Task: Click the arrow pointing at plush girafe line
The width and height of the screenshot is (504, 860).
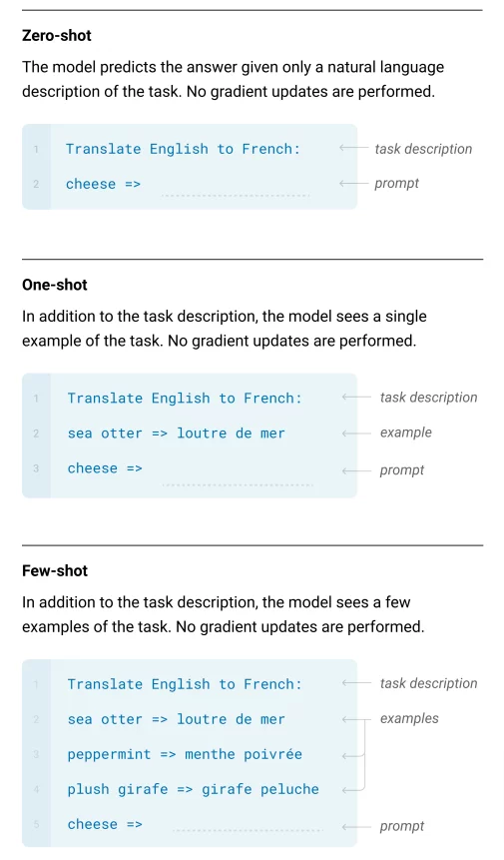Action: [x=351, y=790]
